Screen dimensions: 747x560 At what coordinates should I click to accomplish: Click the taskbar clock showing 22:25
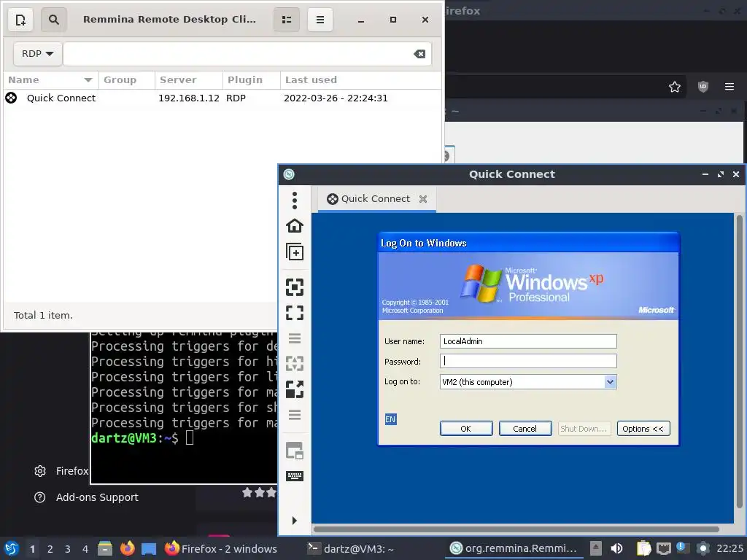tap(729, 548)
